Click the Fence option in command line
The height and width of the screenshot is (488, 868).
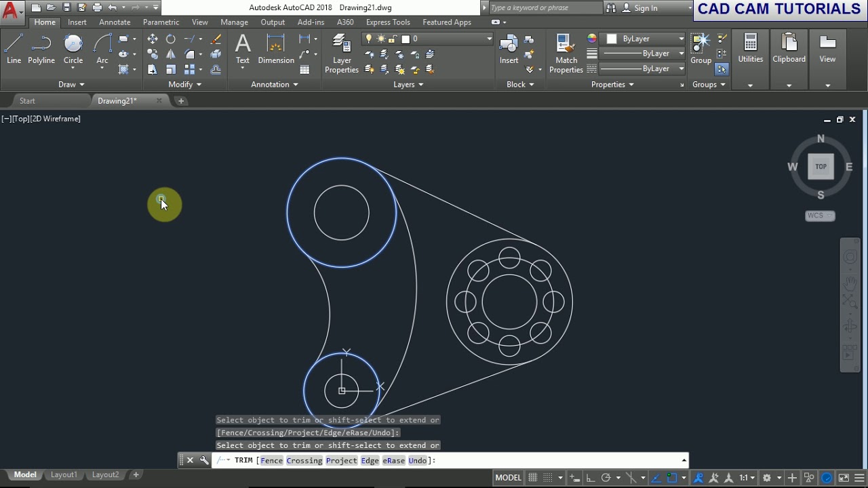point(271,461)
